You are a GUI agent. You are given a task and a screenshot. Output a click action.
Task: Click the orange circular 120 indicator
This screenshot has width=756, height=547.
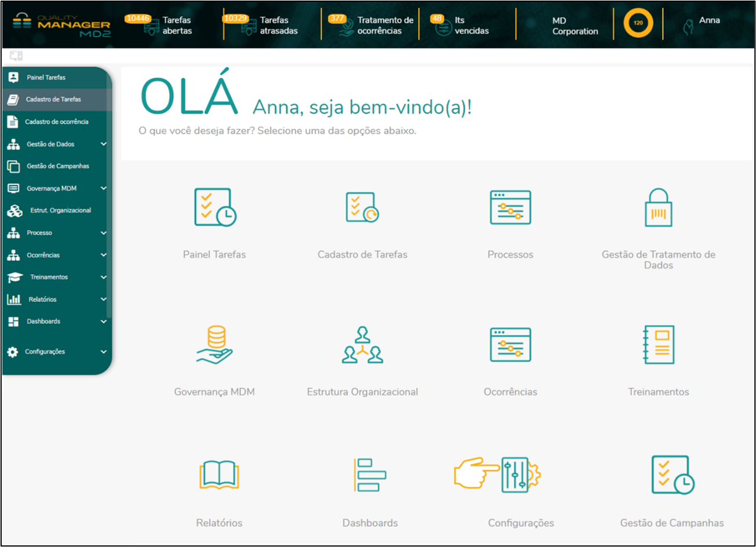pyautogui.click(x=638, y=23)
